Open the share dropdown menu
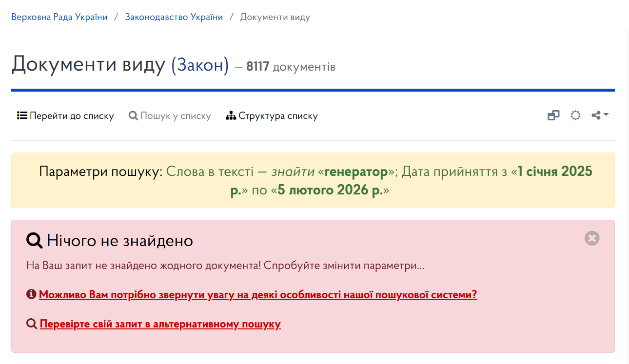The height and width of the screenshot is (364, 629). (x=600, y=115)
